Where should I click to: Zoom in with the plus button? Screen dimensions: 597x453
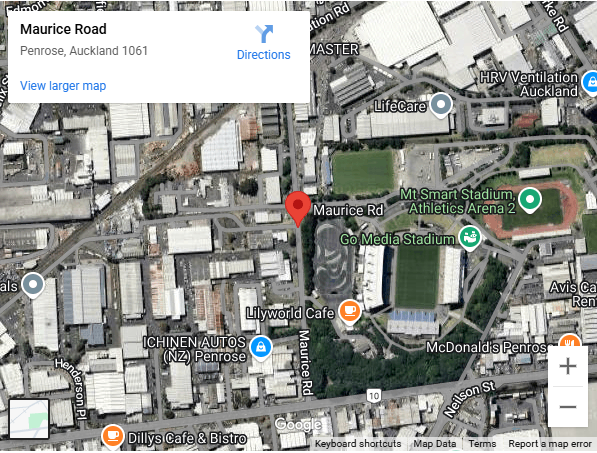pos(568,367)
